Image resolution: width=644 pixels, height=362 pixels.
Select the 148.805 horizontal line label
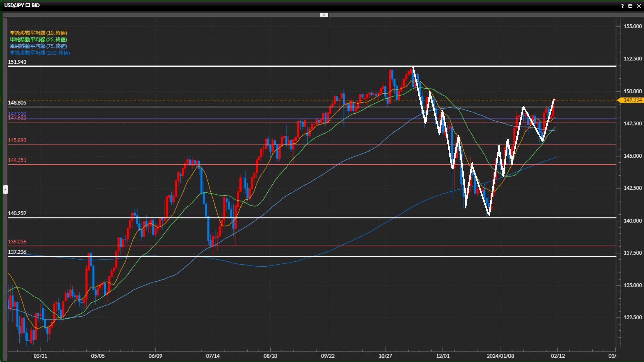tap(17, 103)
